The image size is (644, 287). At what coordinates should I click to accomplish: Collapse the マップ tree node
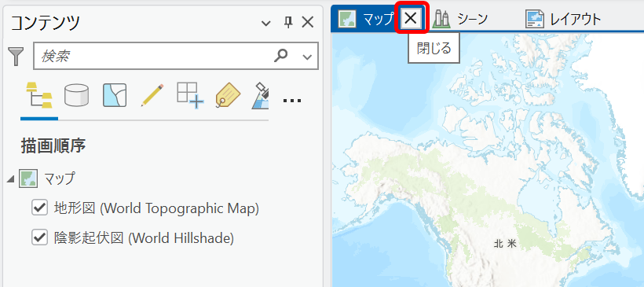tap(11, 178)
